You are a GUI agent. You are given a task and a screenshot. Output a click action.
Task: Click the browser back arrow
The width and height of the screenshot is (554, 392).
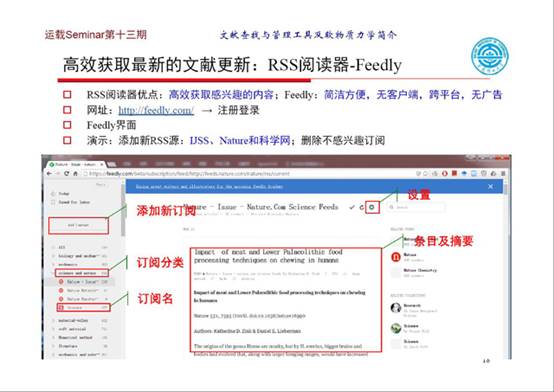point(49,174)
